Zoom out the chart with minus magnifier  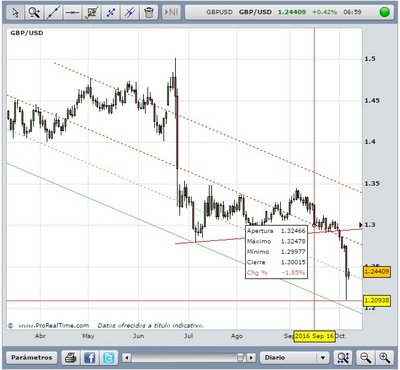(365, 358)
